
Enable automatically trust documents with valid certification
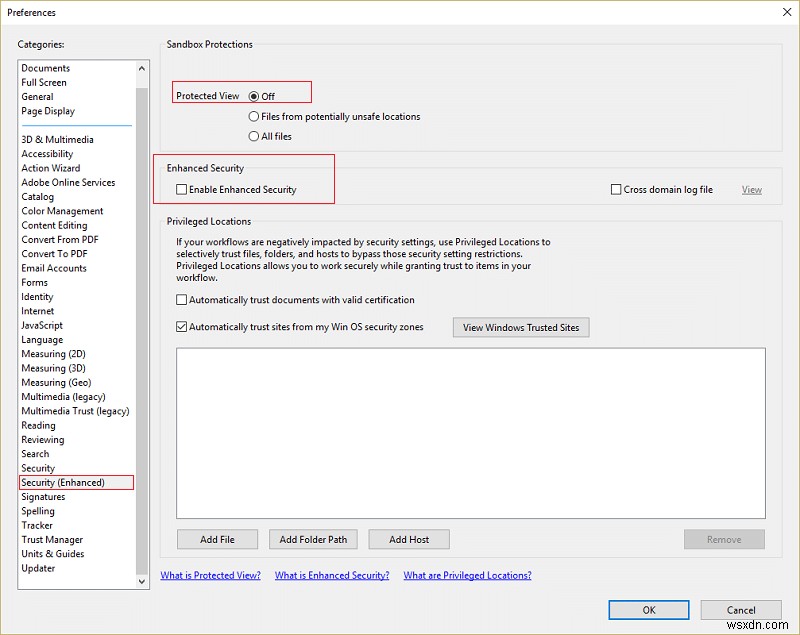(x=181, y=299)
